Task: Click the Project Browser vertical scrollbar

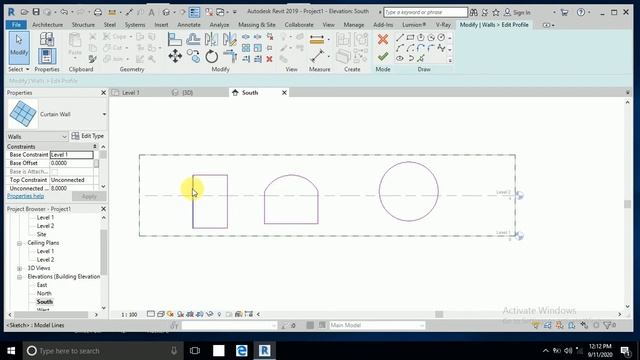Action: [x=104, y=251]
